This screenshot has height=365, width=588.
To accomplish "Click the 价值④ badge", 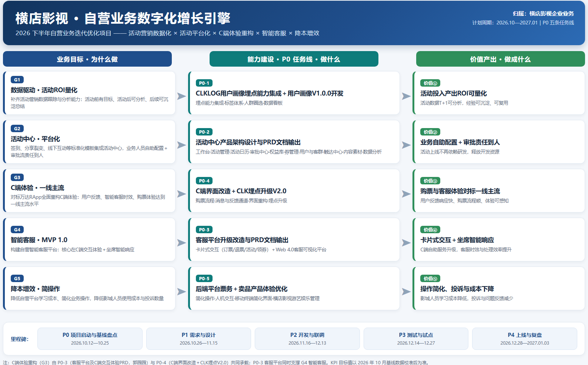I will click(430, 230).
